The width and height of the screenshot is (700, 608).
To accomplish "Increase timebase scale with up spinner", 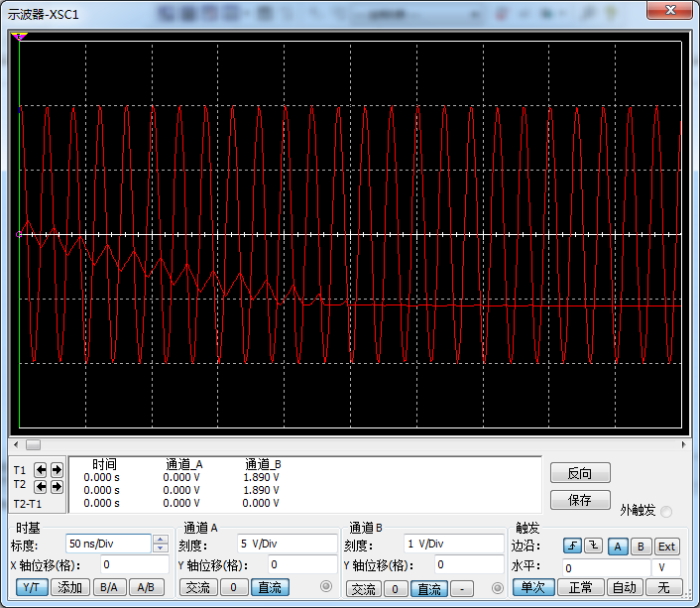I will [161, 540].
